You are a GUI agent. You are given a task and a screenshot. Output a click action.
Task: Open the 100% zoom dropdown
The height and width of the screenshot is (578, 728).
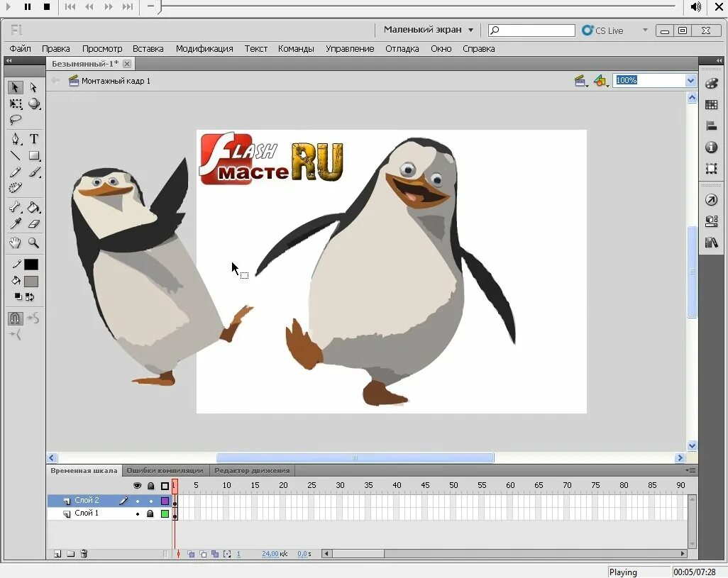(x=690, y=81)
